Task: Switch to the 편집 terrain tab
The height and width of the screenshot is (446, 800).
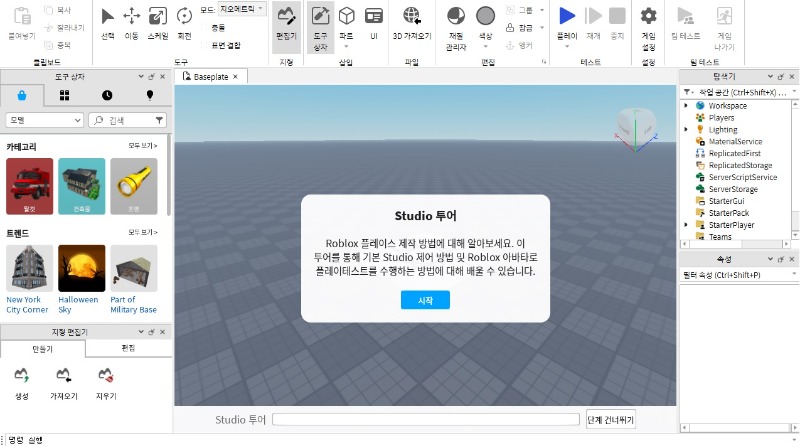Action: coord(129,348)
